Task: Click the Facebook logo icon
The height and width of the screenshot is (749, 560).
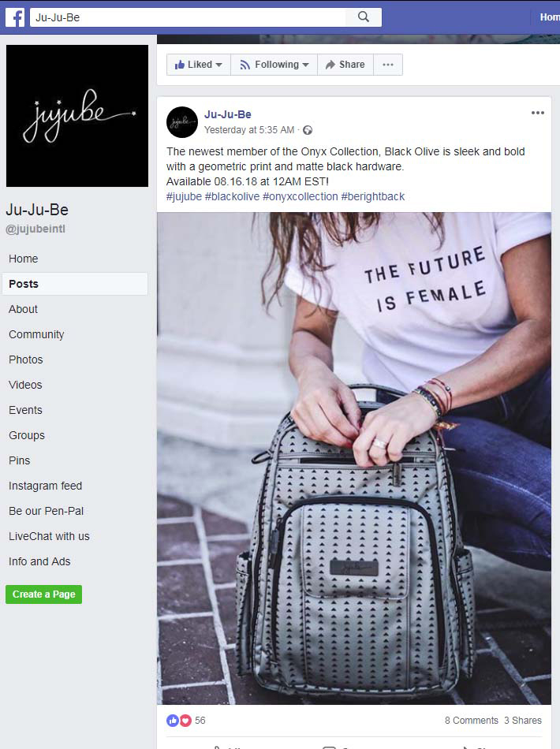Action: [15, 17]
